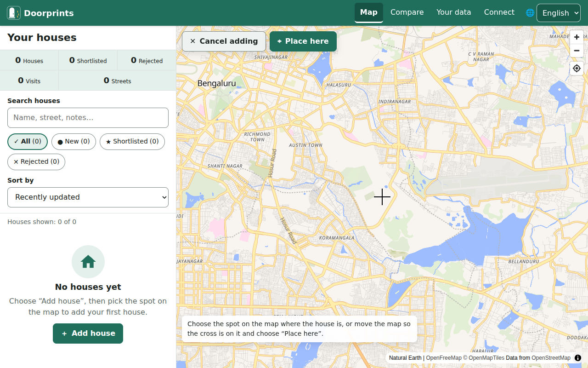Click the 0 Streets stat
588x368 pixels.
point(118,80)
